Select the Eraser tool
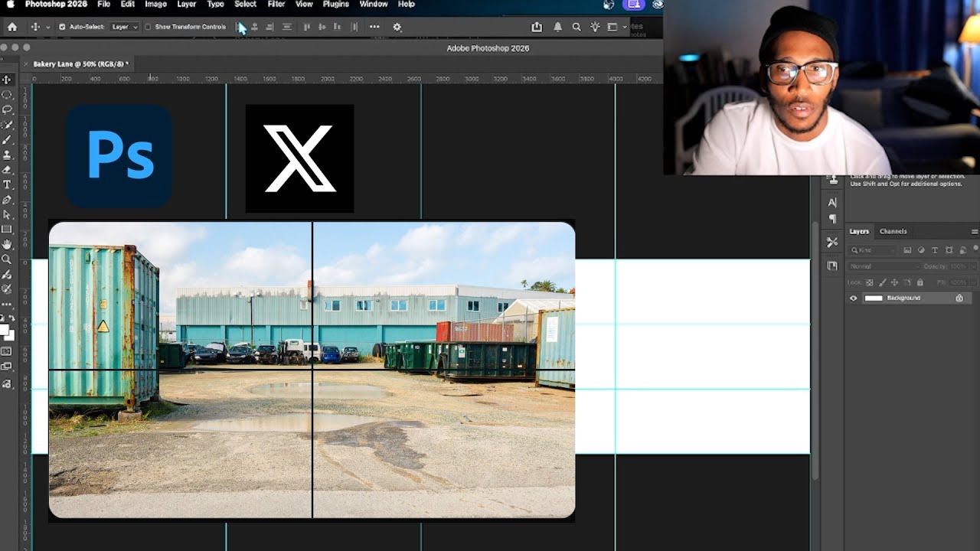This screenshot has width=980, height=551. click(x=7, y=169)
